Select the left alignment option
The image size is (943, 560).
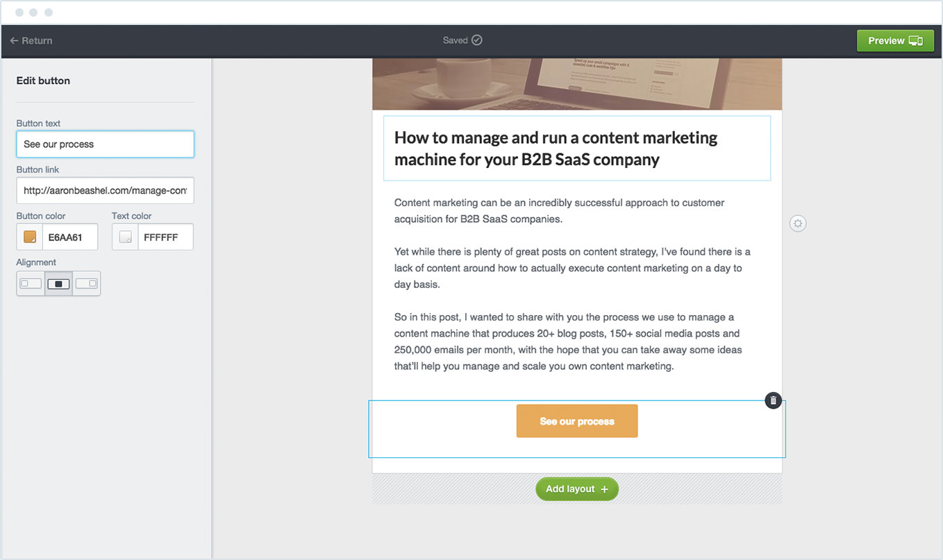click(x=30, y=283)
